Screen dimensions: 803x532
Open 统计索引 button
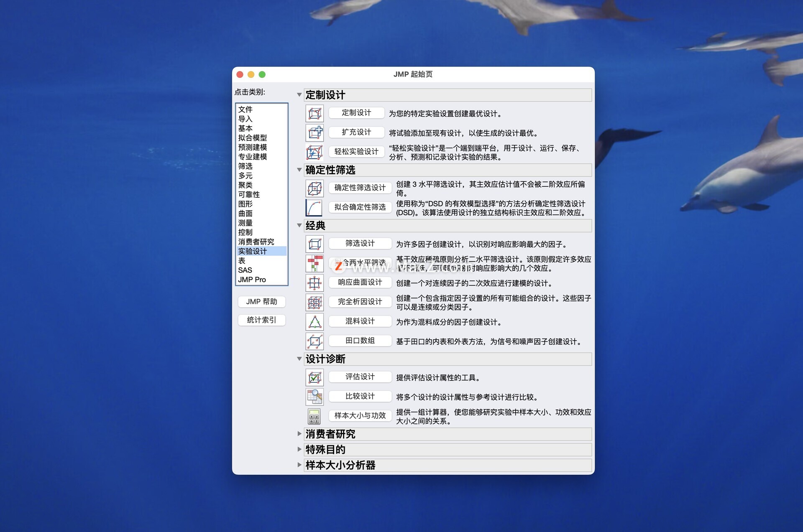[x=262, y=320]
